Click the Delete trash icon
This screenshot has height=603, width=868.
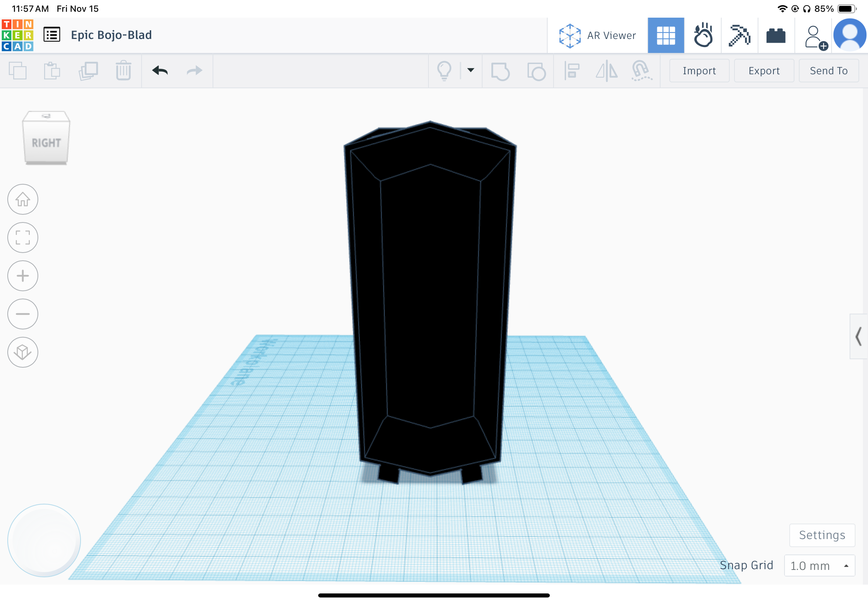point(123,71)
